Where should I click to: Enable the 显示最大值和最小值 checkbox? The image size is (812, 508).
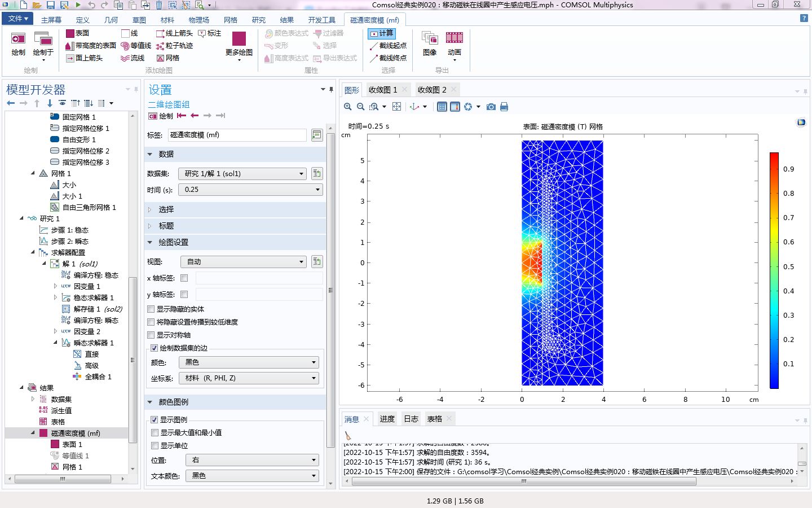[155, 432]
